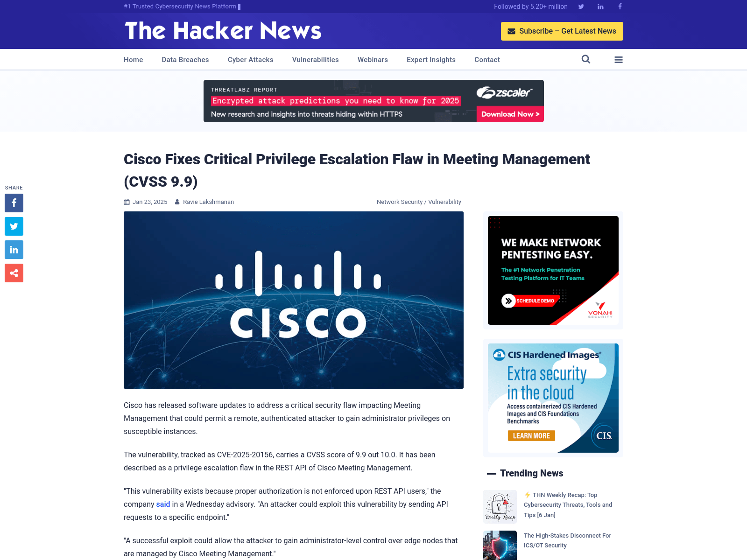The height and width of the screenshot is (560, 747).
Task: Share article via Facebook sidebar button
Action: click(14, 203)
